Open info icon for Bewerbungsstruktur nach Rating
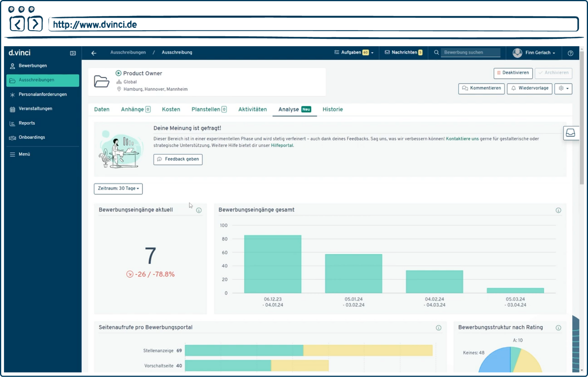Viewport: 588px width, 377px height. [558, 328]
